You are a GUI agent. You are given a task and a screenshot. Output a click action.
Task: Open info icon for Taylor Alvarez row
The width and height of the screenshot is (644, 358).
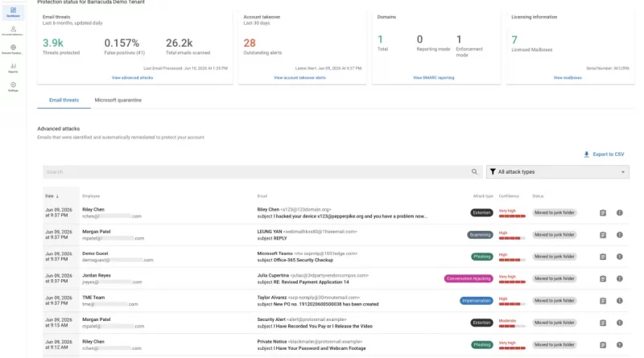(x=619, y=301)
